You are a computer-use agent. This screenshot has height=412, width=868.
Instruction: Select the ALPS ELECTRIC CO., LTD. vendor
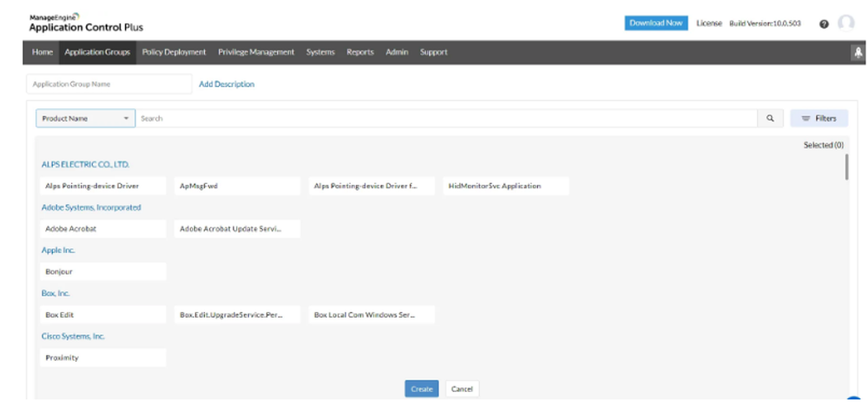point(86,165)
